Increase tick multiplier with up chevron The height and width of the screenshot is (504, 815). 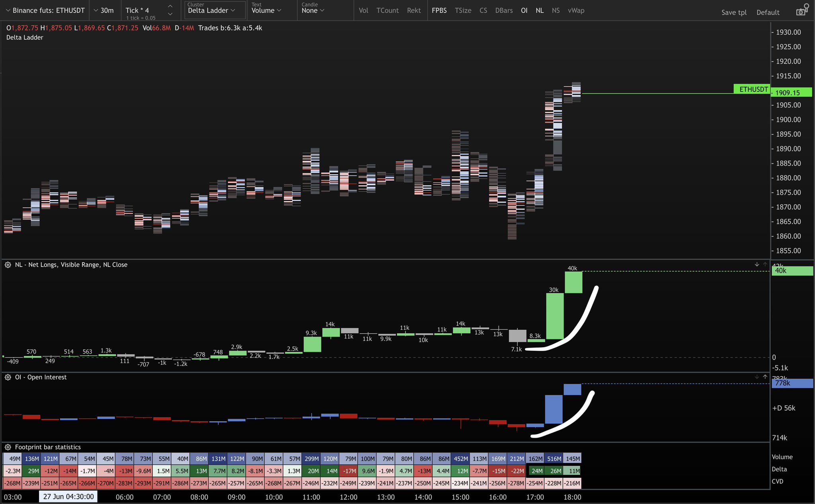click(x=170, y=6)
